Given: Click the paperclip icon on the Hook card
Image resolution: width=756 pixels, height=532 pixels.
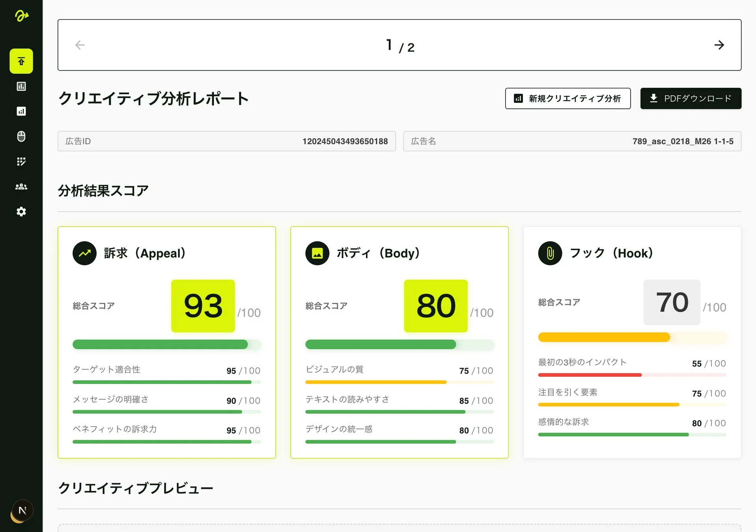Looking at the screenshot, I should click(x=550, y=253).
